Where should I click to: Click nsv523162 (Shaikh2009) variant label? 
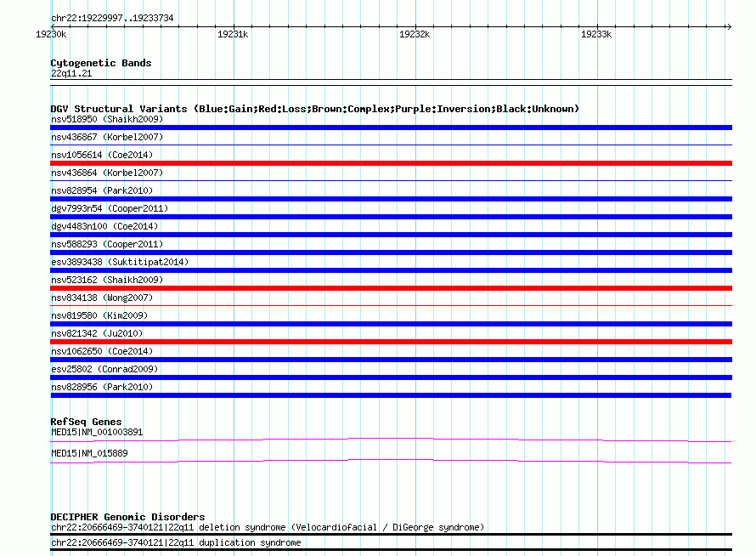[107, 280]
